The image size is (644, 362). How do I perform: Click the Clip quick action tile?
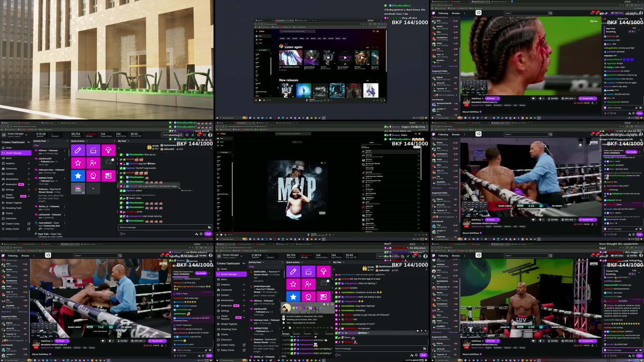93,150
